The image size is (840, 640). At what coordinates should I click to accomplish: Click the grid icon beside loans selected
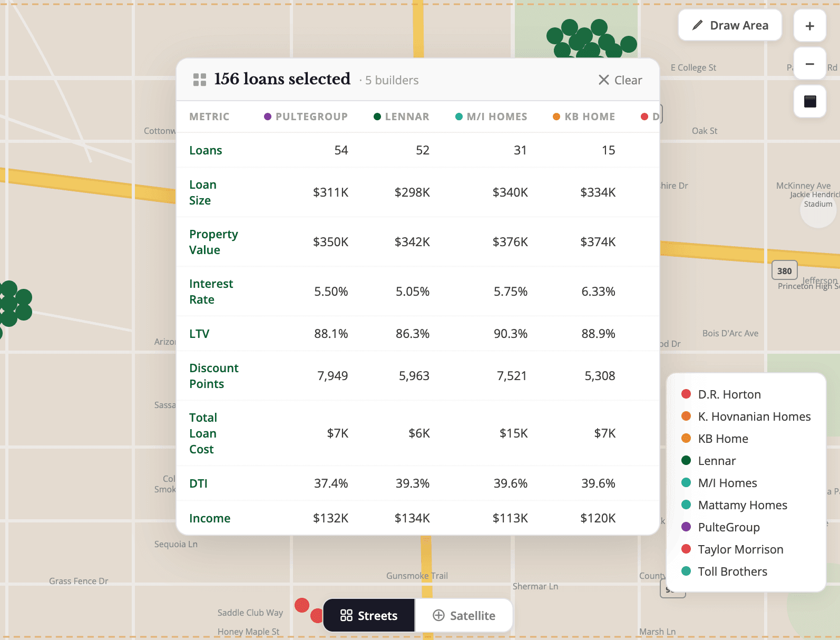[200, 80]
